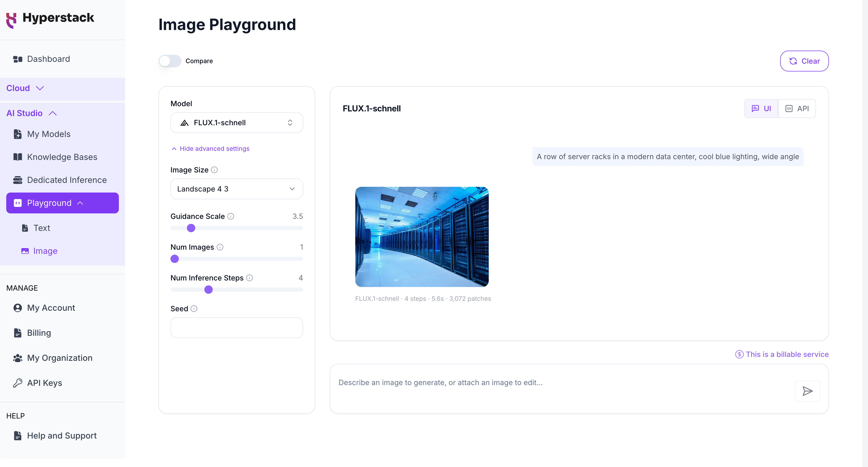Click the My Account person icon

[17, 308]
